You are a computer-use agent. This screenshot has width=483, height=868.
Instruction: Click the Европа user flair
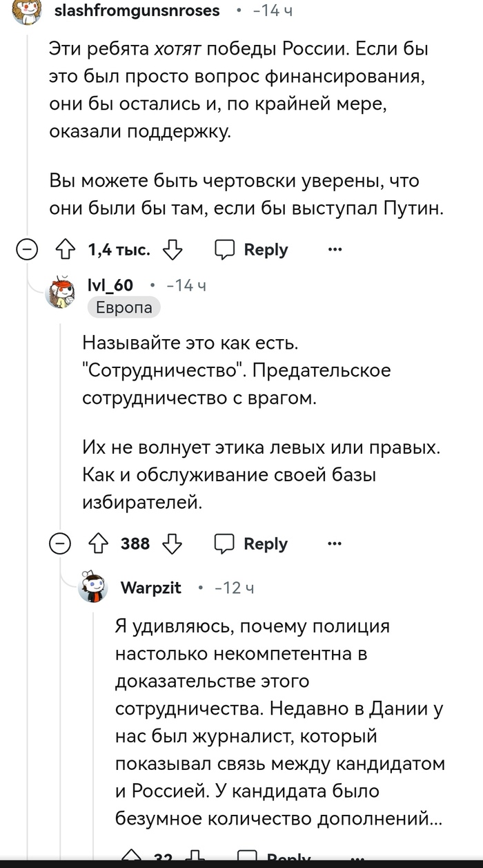point(124,308)
